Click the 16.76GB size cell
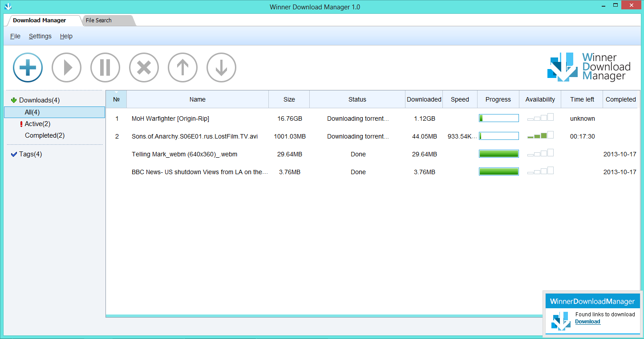 290,118
